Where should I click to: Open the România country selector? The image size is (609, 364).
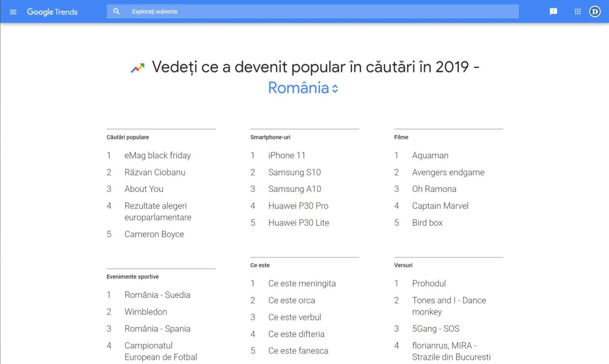coord(303,88)
